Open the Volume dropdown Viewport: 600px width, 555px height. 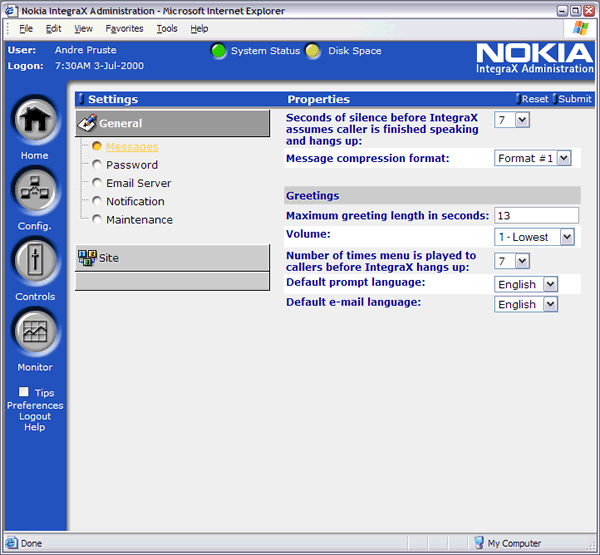(534, 237)
